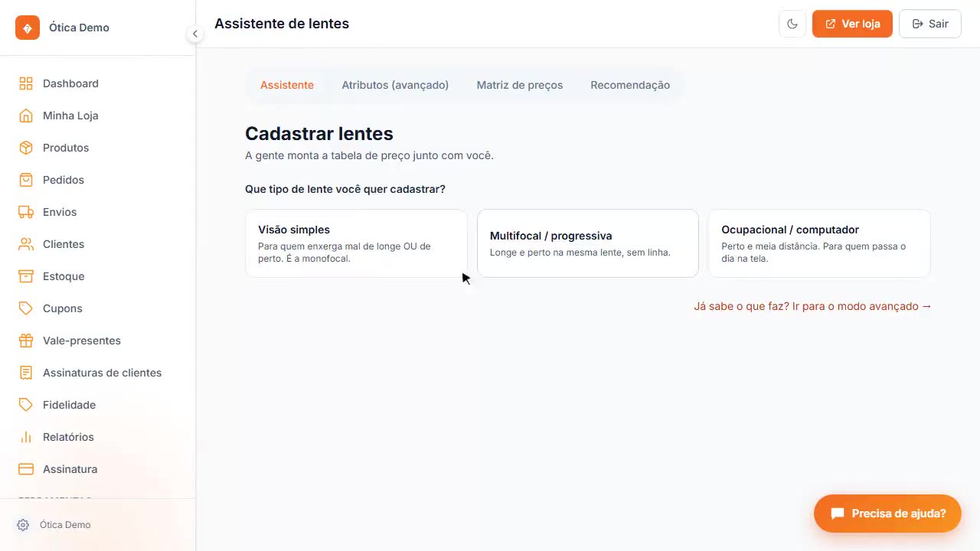Screen dimensions: 980x551
Task: Collapse the sidebar with the chevron arrow
Action: click(195, 34)
